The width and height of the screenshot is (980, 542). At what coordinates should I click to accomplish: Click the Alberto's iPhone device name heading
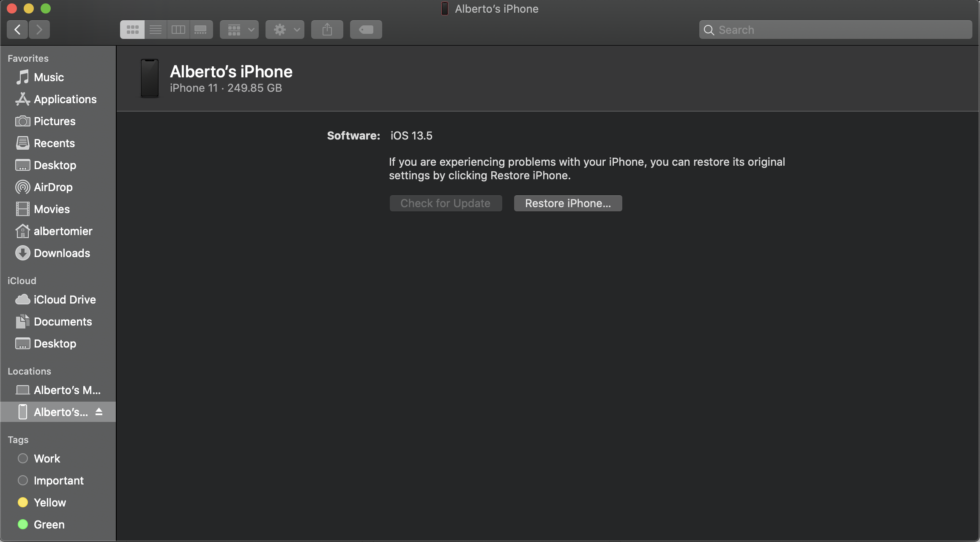click(x=231, y=72)
